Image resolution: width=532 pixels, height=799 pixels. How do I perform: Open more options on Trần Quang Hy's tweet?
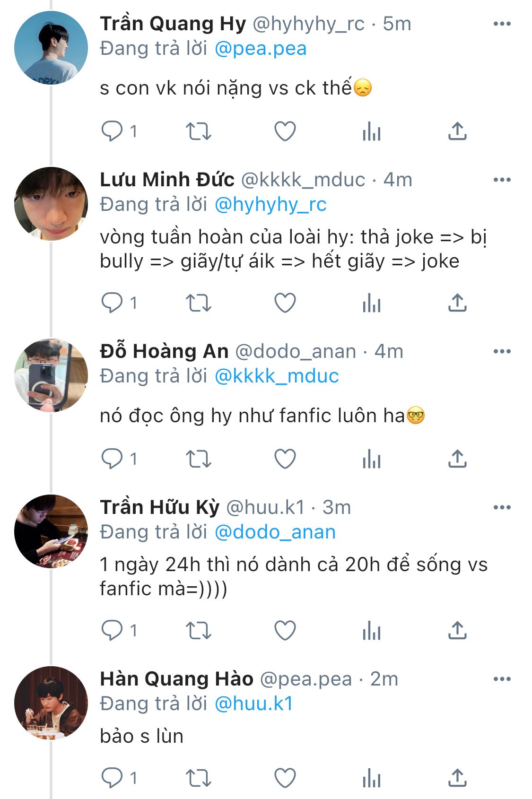click(x=502, y=24)
